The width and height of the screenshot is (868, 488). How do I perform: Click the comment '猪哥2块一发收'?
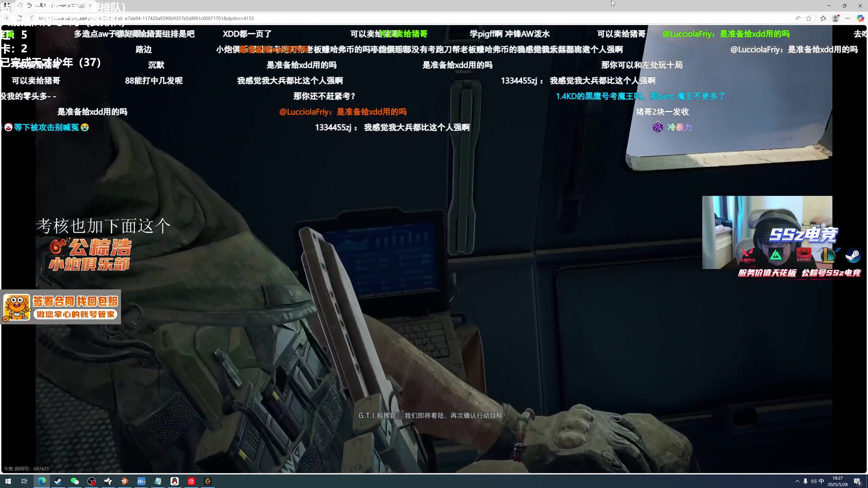coord(662,112)
